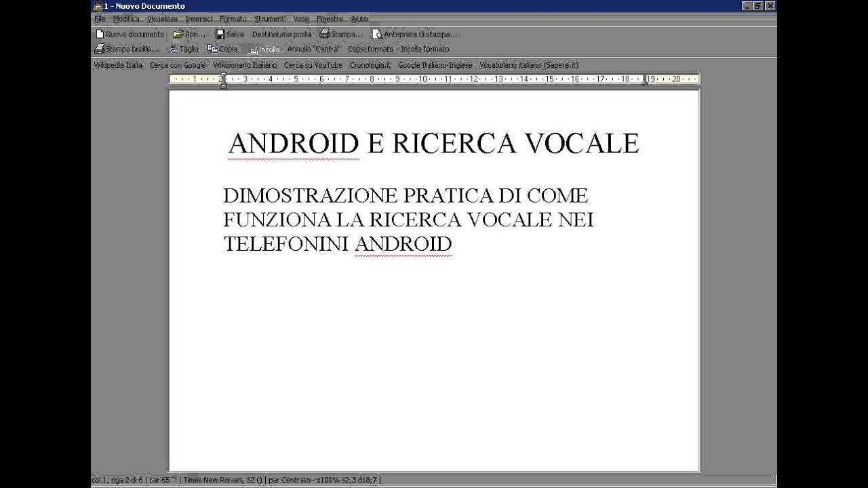Open the Finestre menu
The width and height of the screenshot is (868, 488).
click(x=330, y=19)
